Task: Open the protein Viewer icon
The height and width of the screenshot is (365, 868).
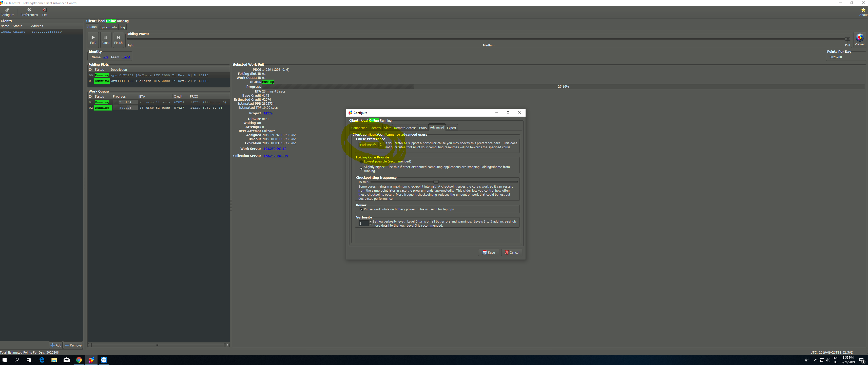Action: pyautogui.click(x=860, y=40)
